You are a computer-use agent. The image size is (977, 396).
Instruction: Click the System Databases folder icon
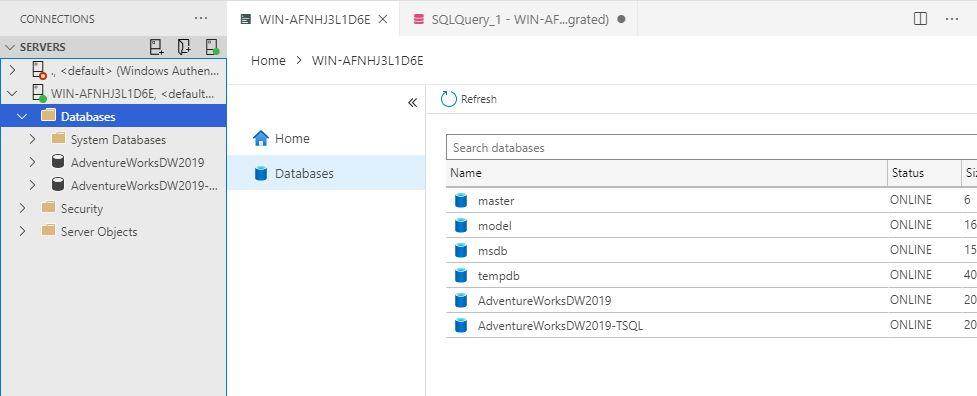click(x=58, y=138)
